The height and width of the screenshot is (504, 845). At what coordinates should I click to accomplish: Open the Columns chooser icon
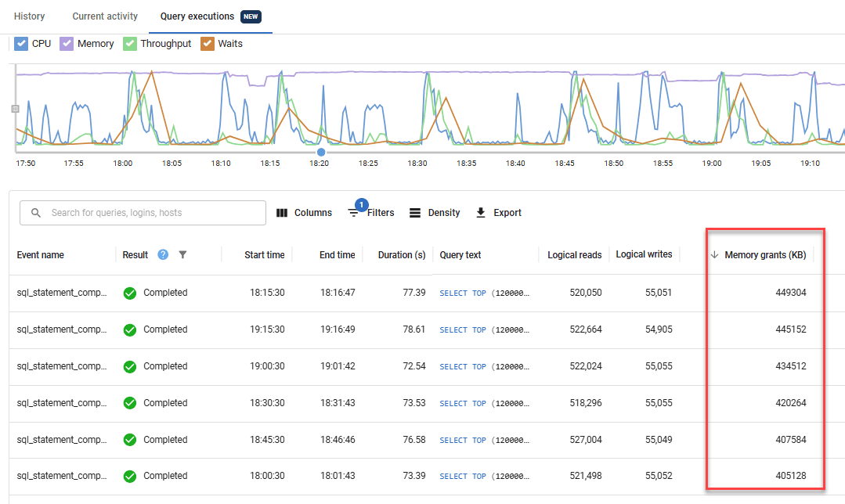[x=282, y=212]
